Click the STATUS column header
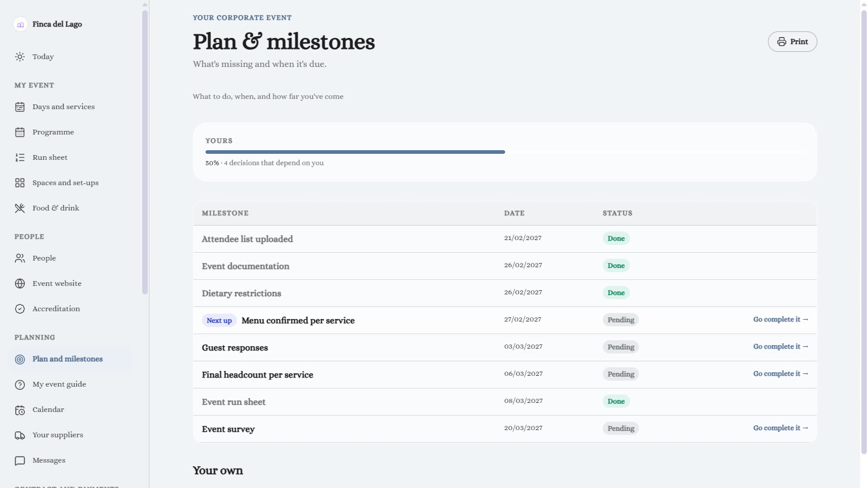This screenshot has width=868, height=488. point(617,214)
